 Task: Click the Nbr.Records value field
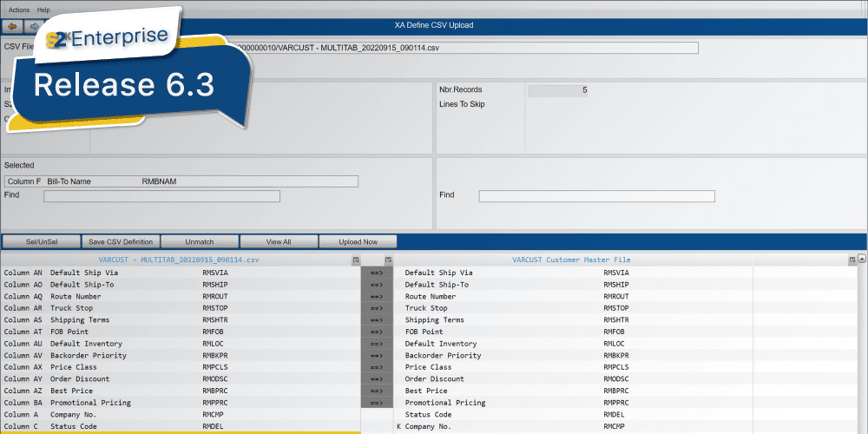558,91
